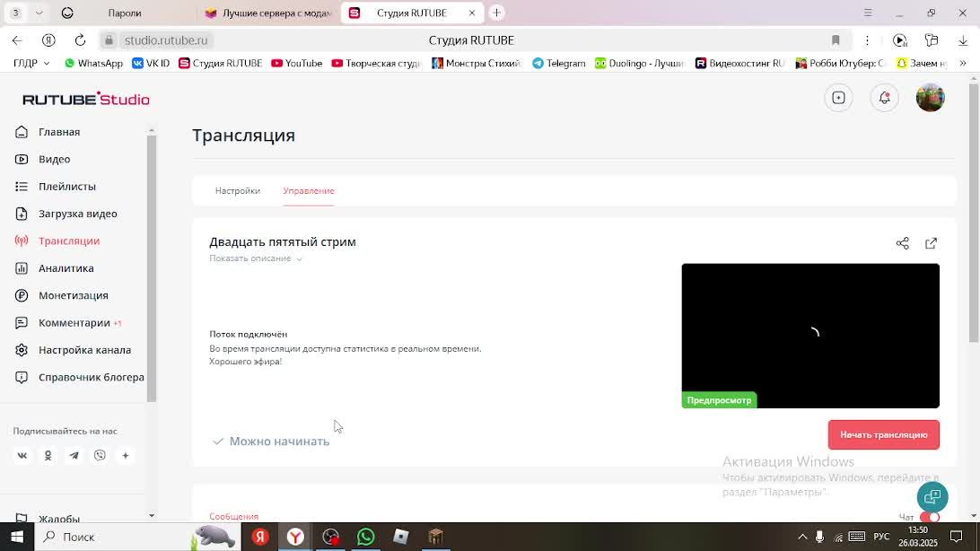Open Аналитика section
Screen dimensions: 980x551
click(x=66, y=268)
